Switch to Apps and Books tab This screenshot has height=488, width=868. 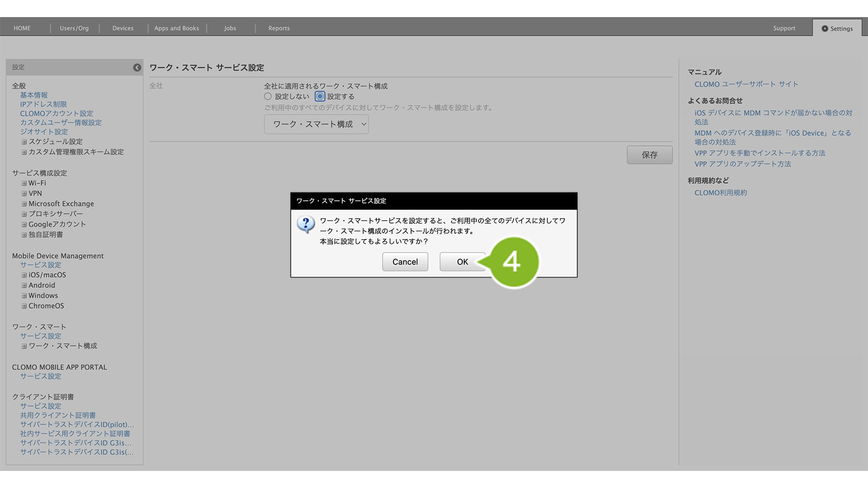(177, 28)
